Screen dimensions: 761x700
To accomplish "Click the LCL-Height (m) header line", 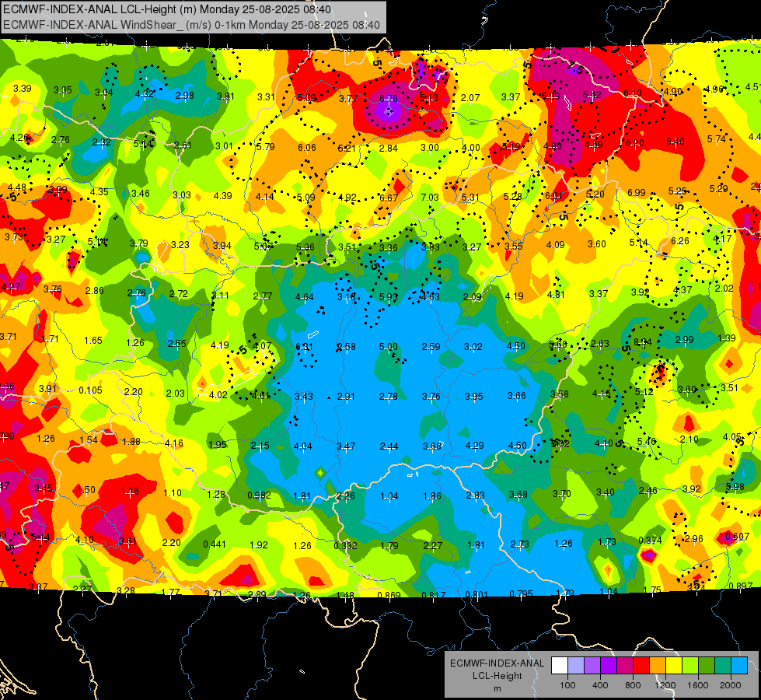I will 167,9.
